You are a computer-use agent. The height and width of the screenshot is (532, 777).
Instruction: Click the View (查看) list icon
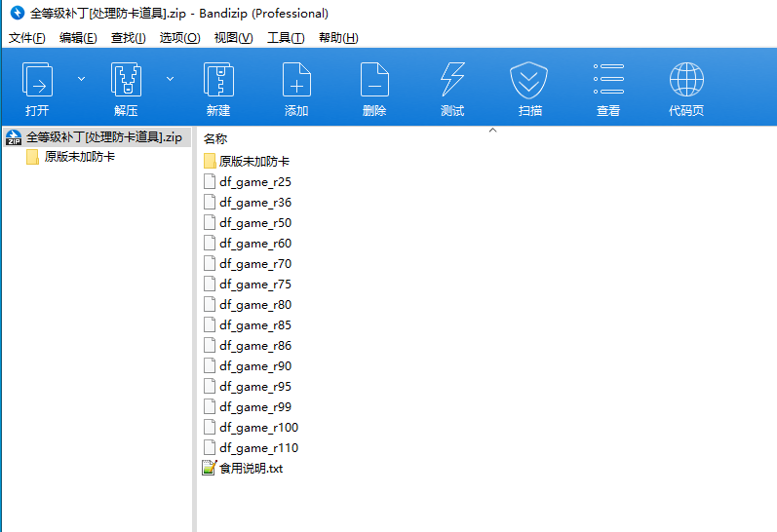click(x=608, y=79)
